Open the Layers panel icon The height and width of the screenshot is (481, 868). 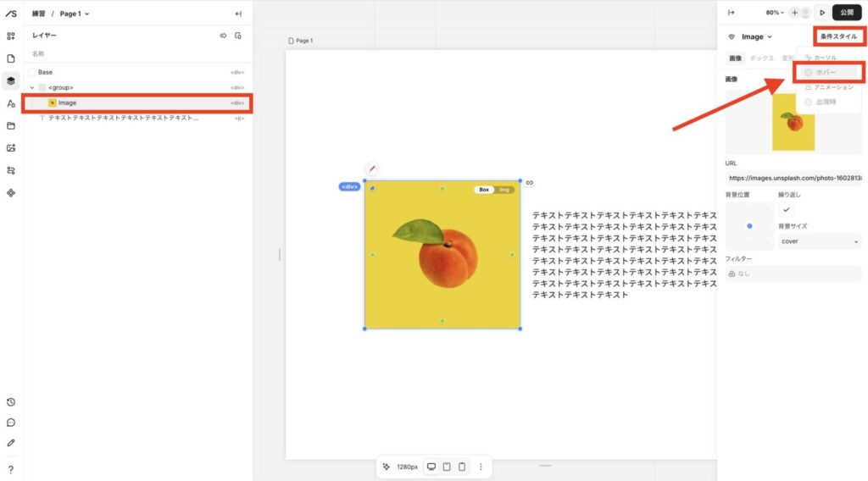click(x=11, y=81)
